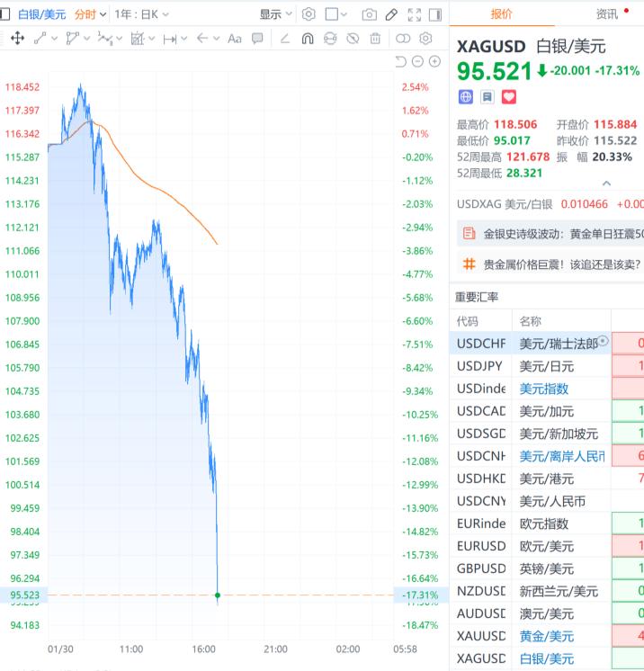This screenshot has height=671, width=644.
Task: Toggle the heart favorite icon
Action: pos(509,97)
